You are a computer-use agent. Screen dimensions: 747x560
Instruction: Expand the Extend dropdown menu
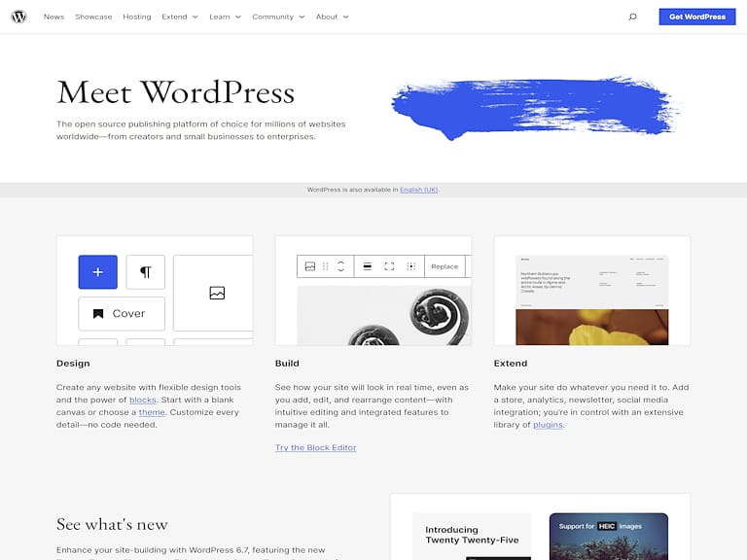pos(180,17)
